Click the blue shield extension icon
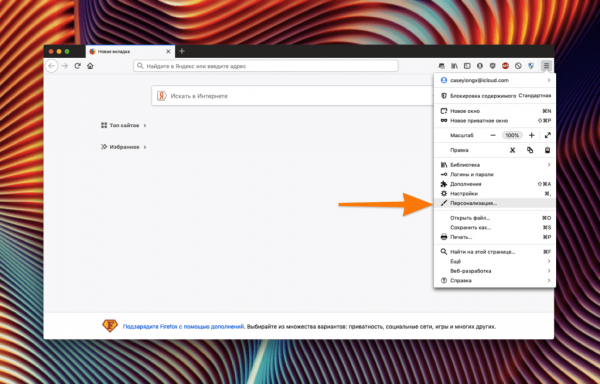The image size is (600, 384). 531,66
